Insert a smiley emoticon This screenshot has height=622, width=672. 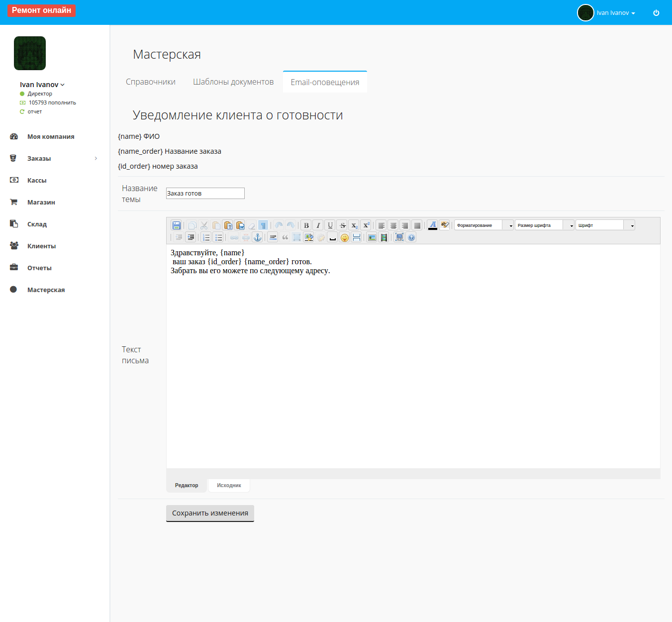(345, 237)
